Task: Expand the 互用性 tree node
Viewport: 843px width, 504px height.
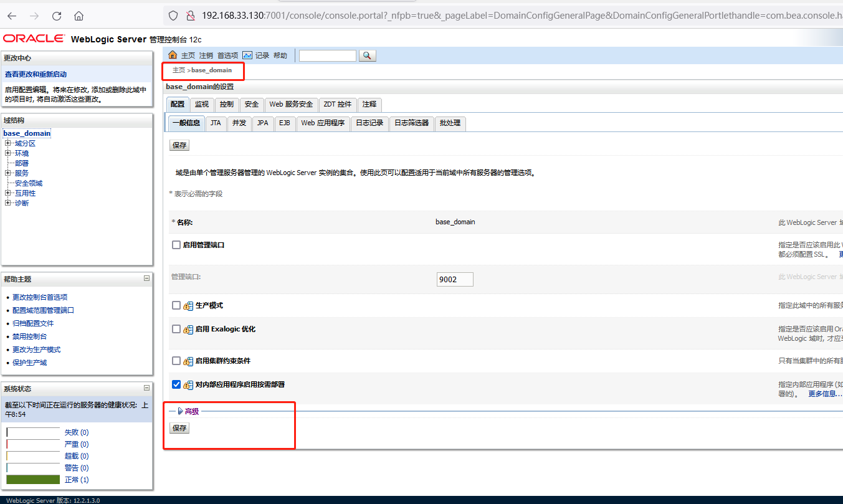Action: [x=7, y=193]
